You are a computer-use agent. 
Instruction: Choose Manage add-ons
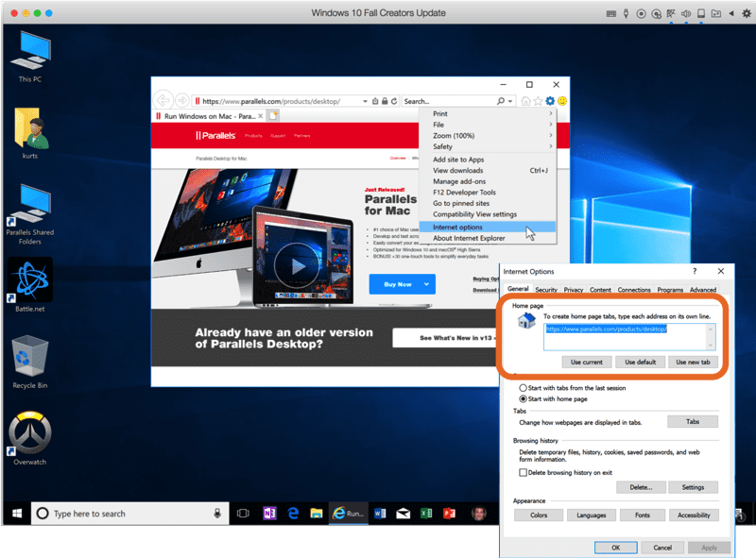[x=488, y=181]
